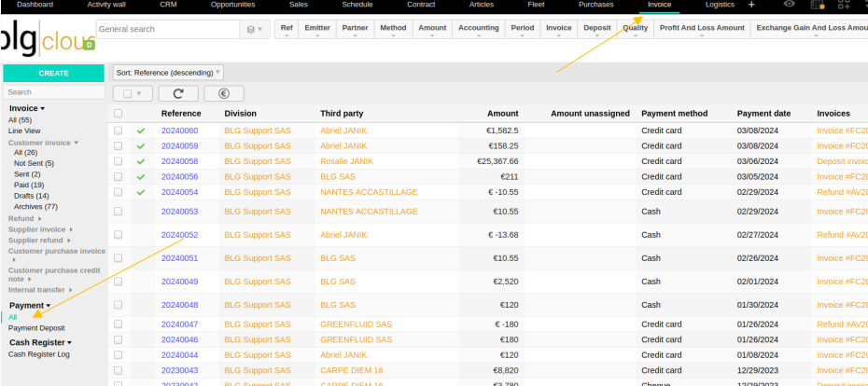Tick checkbox for payment 20240060
Viewport: 868px width, 386px height.
click(x=118, y=131)
